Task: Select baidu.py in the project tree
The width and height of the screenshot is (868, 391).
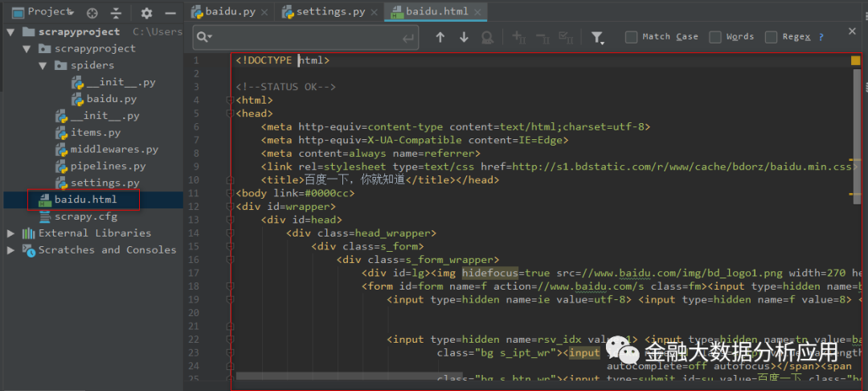Action: pyautogui.click(x=104, y=99)
